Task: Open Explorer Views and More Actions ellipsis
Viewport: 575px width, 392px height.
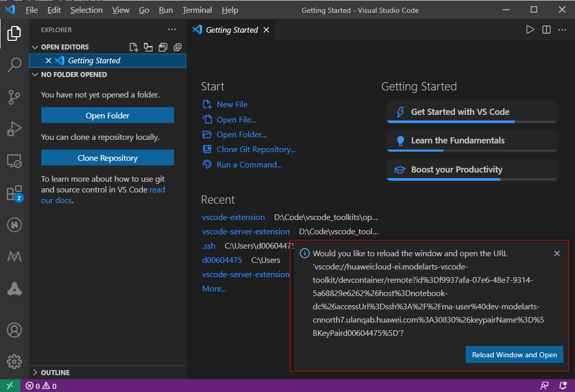Action: [x=172, y=29]
